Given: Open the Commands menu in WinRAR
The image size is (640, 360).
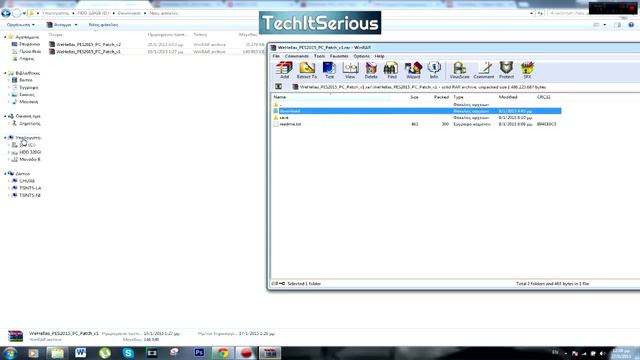Looking at the screenshot, I should click(297, 56).
